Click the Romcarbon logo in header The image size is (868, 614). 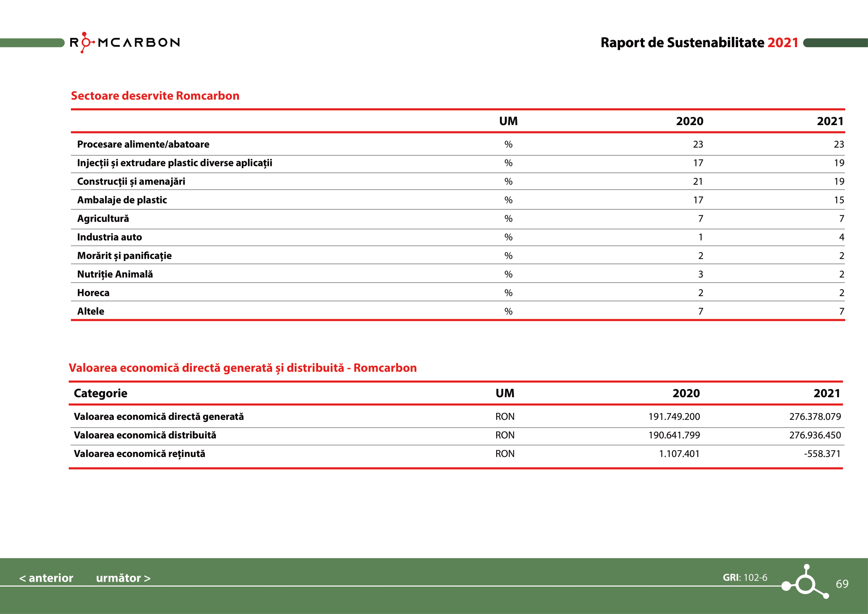[x=125, y=42]
